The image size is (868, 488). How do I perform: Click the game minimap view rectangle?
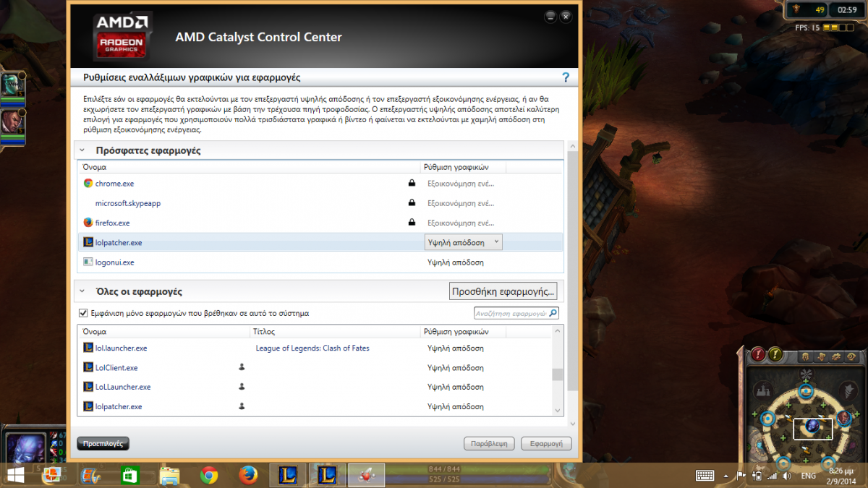813,429
